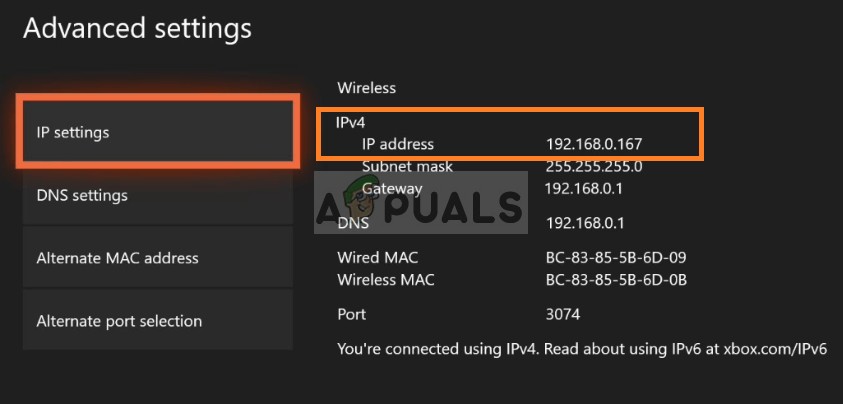843x404 pixels.
Task: Open Alternate MAC address option
Action: click(x=157, y=258)
